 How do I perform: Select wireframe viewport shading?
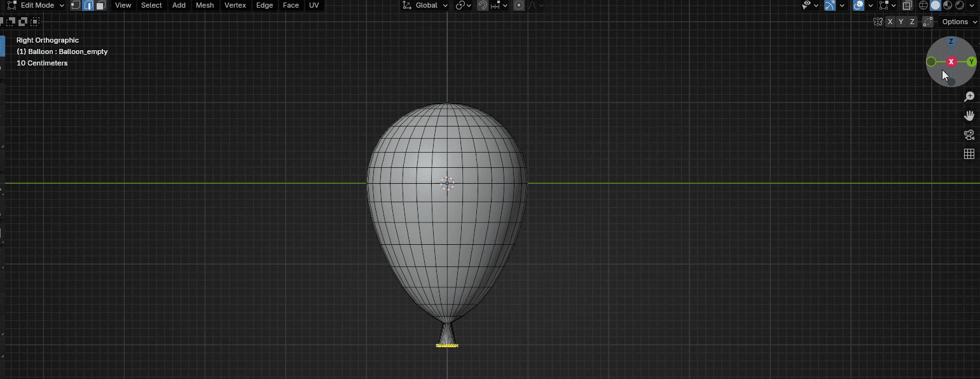tap(924, 5)
